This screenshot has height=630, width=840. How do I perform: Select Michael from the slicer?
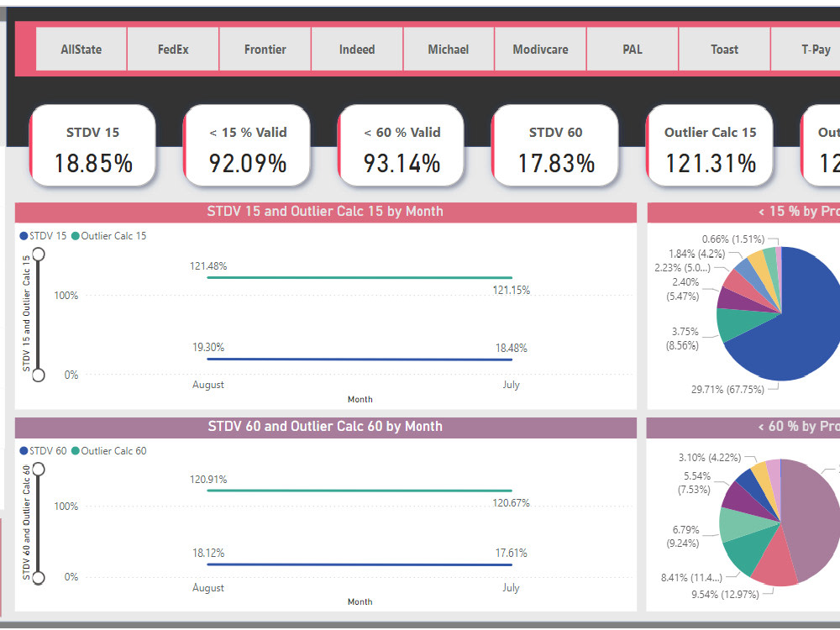[449, 50]
